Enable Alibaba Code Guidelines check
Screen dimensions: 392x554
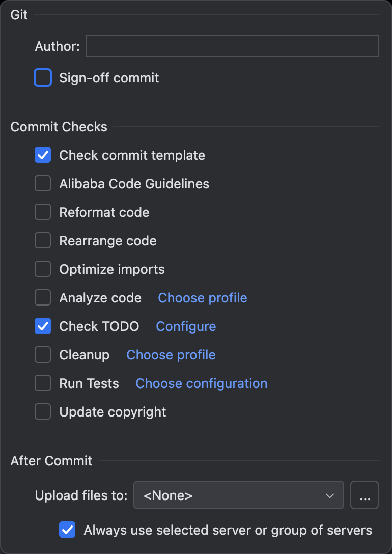coord(43,184)
